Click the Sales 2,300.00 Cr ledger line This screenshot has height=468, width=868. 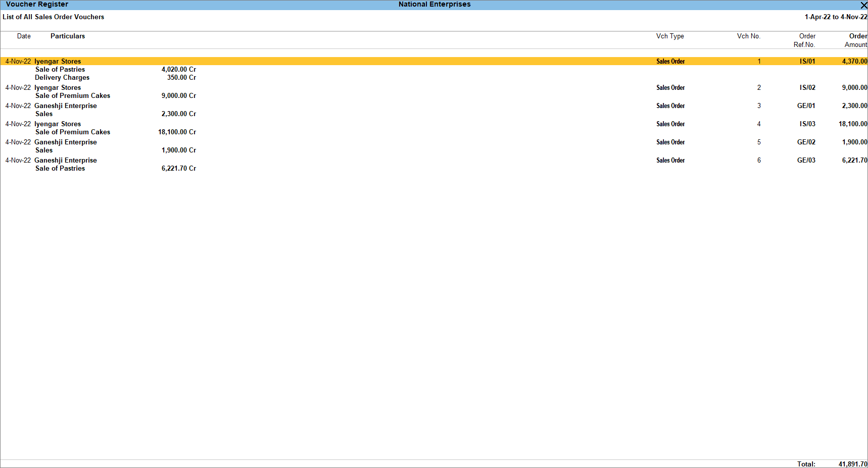115,114
